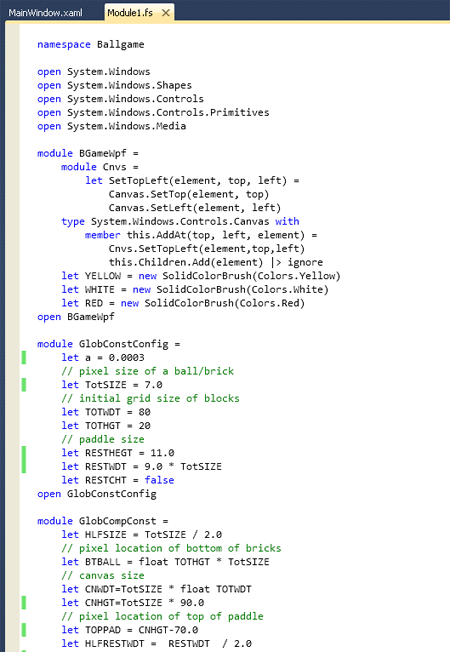
Task: Click the 'let RESTWDT = 9.0 * TotSIZE' line
Action: pyautogui.click(x=141, y=467)
